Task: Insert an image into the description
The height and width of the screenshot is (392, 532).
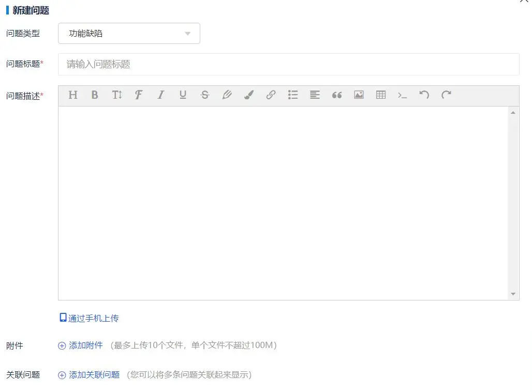Action: (359, 95)
